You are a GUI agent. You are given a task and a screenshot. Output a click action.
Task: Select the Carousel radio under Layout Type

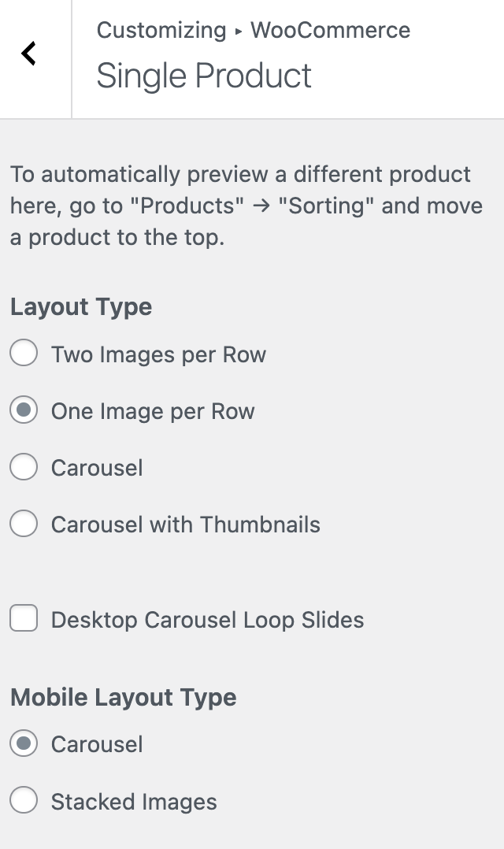(24, 468)
